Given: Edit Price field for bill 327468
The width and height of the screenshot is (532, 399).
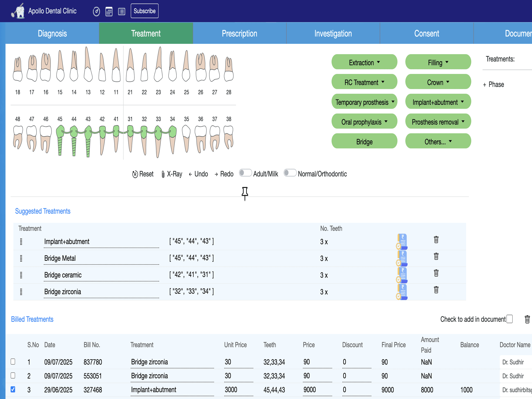Looking at the screenshot, I should point(317,390).
